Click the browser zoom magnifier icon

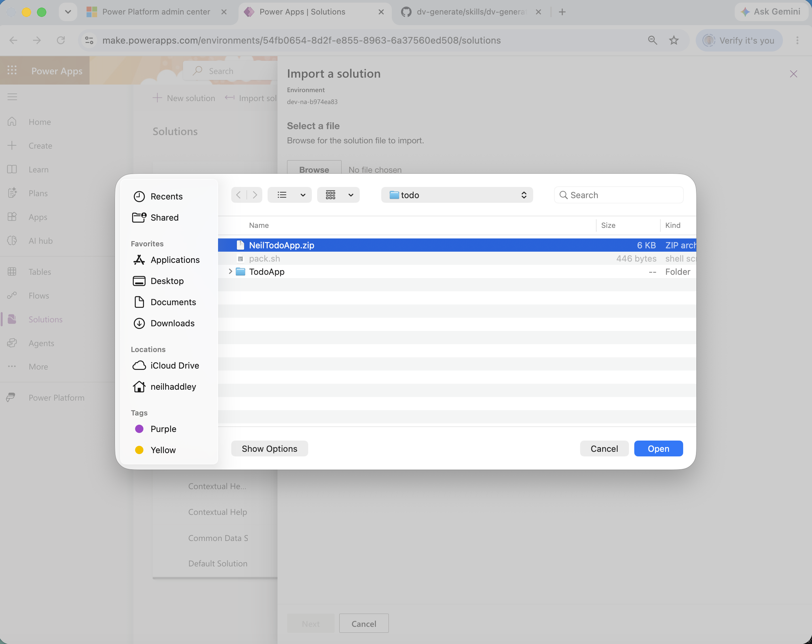[x=653, y=40]
